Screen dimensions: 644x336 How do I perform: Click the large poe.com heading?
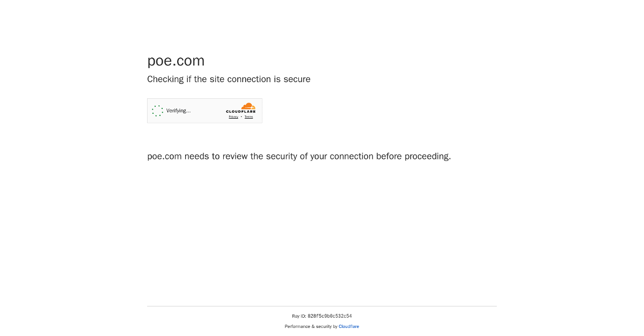point(176,61)
